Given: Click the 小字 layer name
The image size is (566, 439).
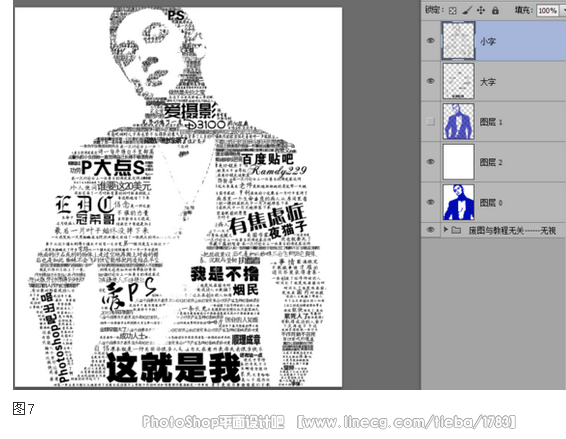Looking at the screenshot, I should tap(488, 42).
